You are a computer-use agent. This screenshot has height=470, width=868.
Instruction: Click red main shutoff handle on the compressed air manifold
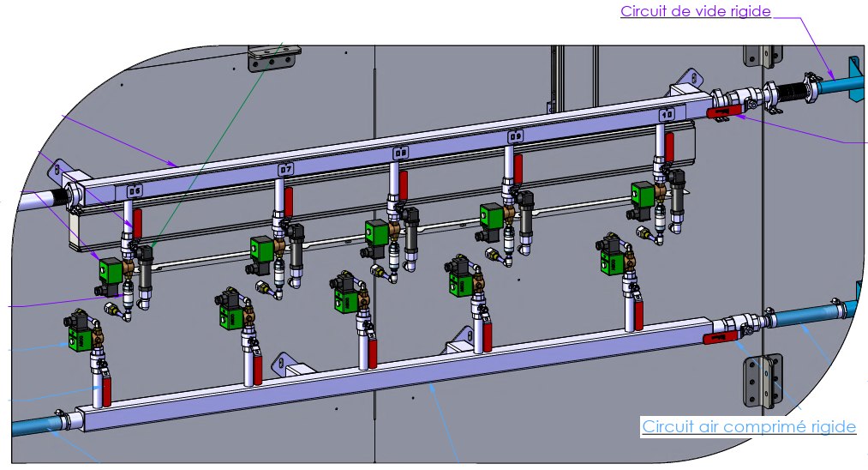pos(721,338)
